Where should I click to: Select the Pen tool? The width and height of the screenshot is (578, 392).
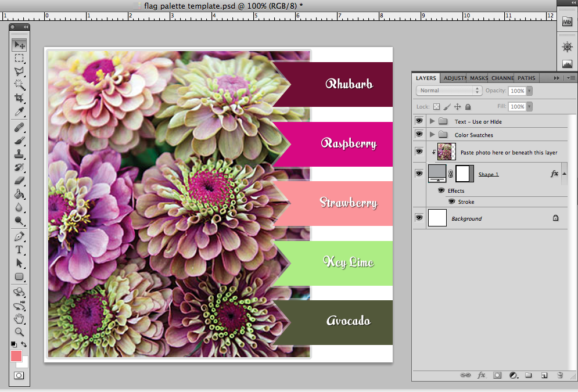coord(19,236)
